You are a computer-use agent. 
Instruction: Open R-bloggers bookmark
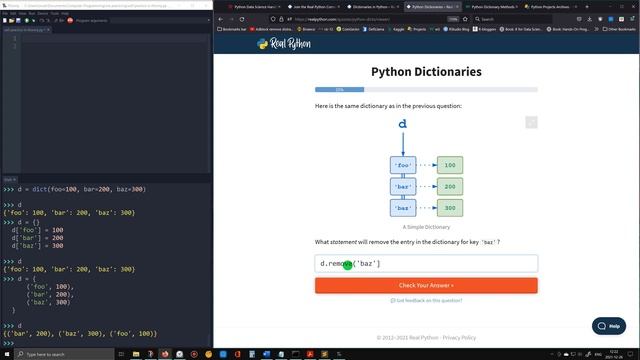point(484,29)
